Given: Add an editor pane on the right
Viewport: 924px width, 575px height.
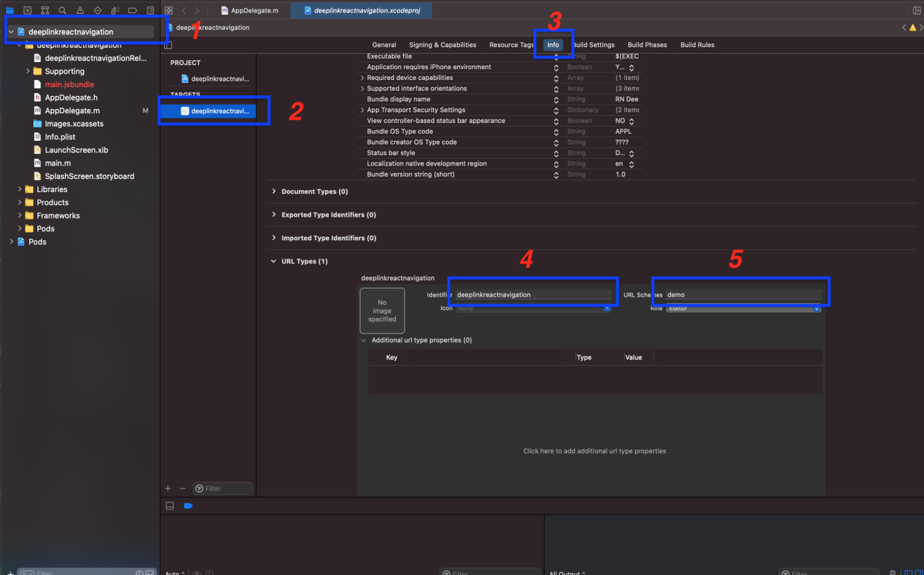Looking at the screenshot, I should click(x=917, y=10).
